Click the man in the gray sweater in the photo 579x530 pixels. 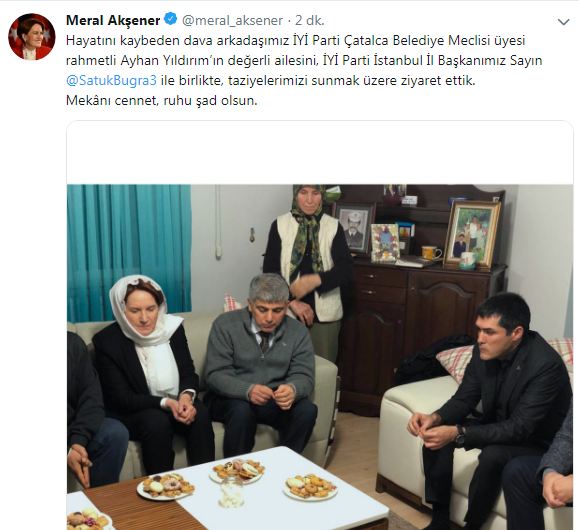pos(261,366)
